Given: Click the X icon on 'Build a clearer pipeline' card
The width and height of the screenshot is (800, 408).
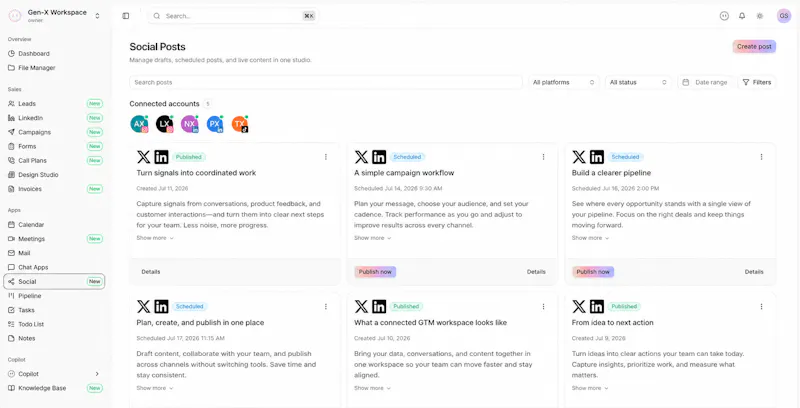Looking at the screenshot, I should 579,157.
